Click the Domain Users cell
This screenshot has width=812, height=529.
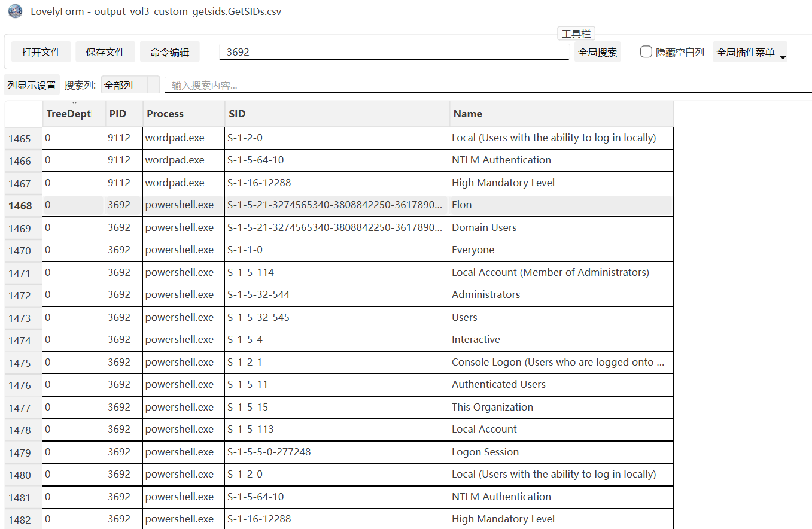[x=561, y=227]
